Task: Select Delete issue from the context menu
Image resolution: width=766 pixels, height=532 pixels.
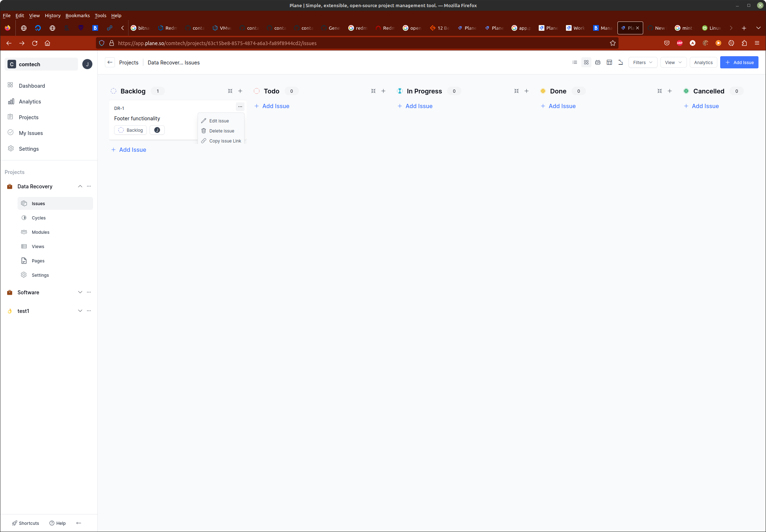Action: [x=221, y=131]
